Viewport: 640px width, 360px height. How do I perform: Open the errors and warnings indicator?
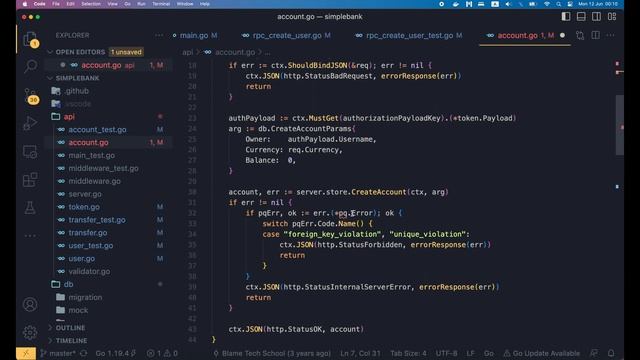click(x=162, y=353)
